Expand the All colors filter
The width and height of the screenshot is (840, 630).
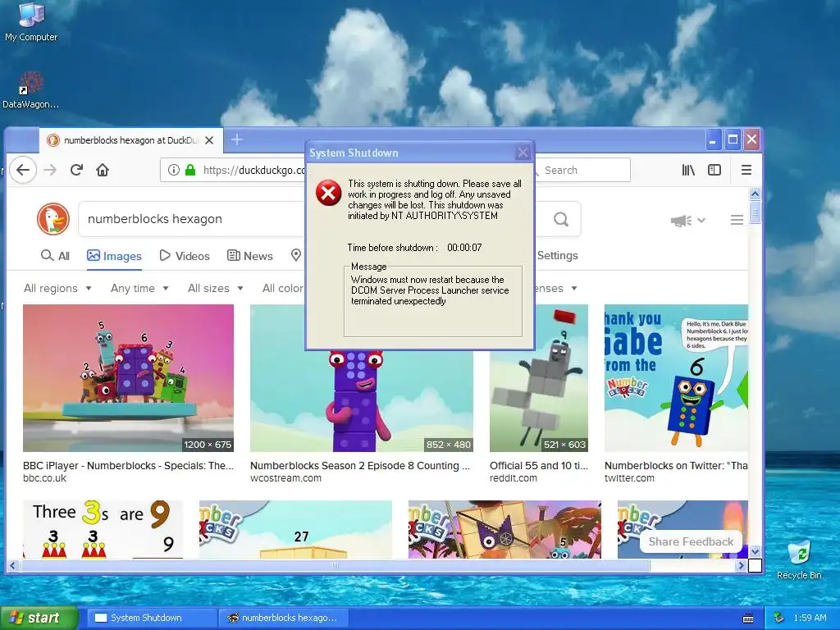[x=283, y=288]
